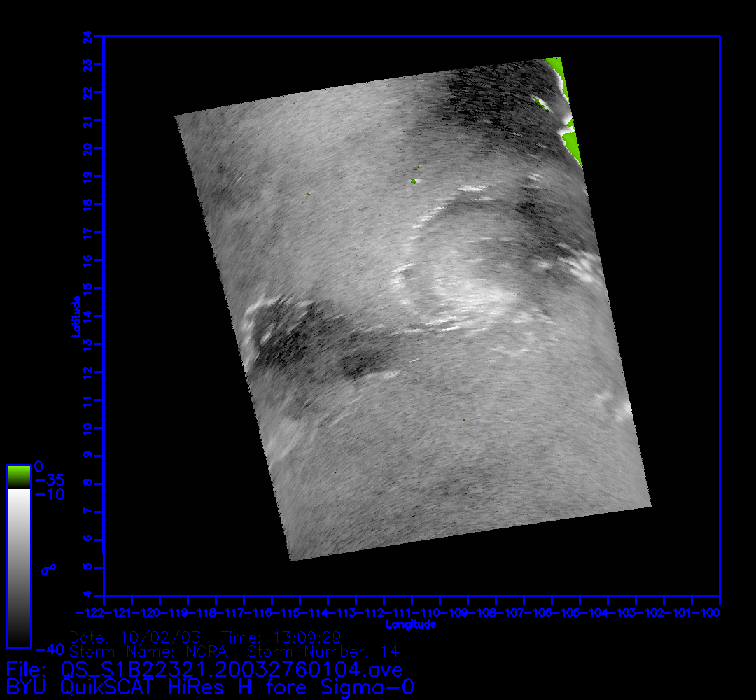
Task: Click the Date 10/02/03 text
Action: click(x=136, y=638)
